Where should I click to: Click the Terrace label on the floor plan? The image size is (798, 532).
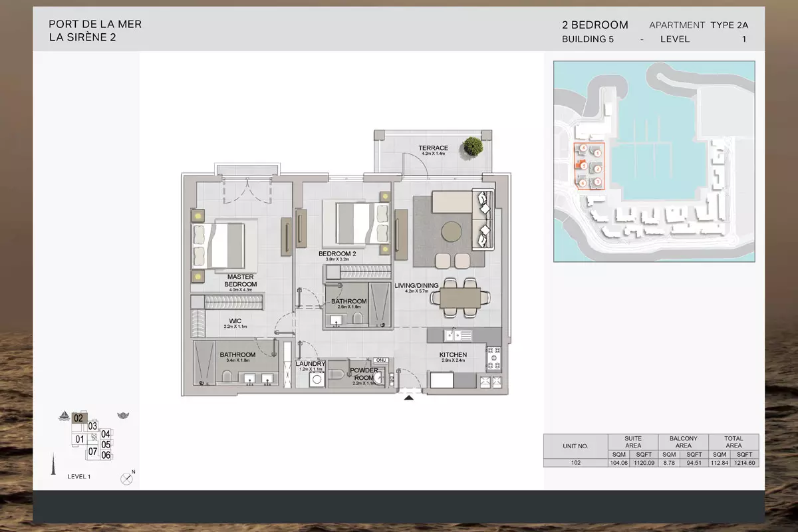point(433,148)
